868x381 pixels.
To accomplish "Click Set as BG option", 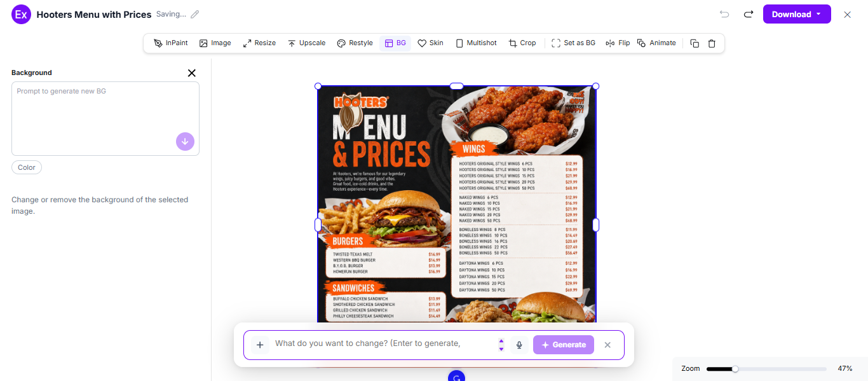I will pos(573,43).
